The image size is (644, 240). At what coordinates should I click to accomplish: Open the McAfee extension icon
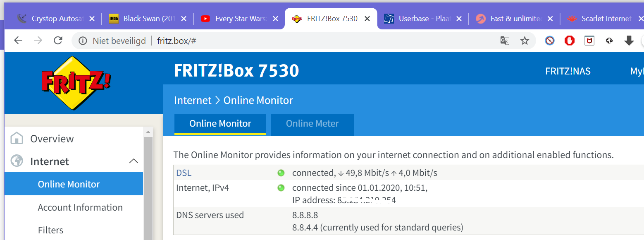(x=589, y=41)
